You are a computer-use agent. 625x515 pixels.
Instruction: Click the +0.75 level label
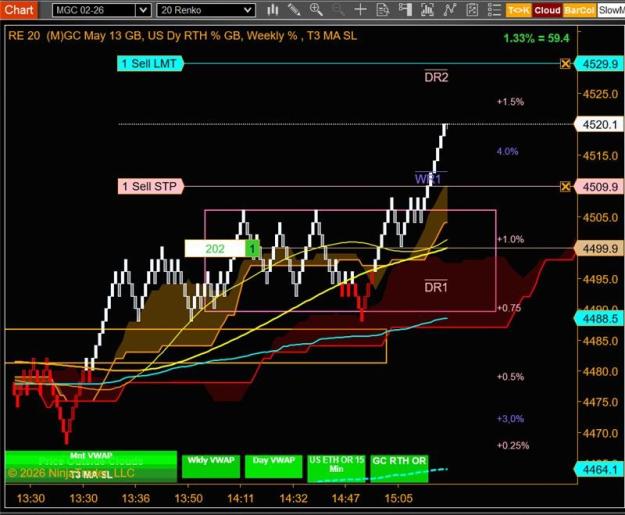tap(509, 308)
